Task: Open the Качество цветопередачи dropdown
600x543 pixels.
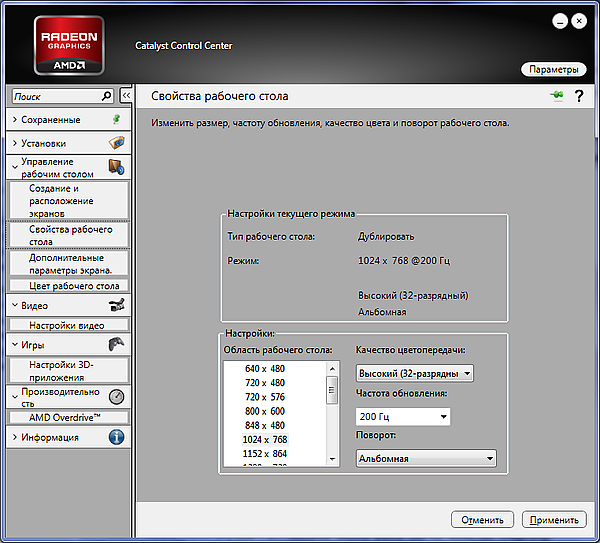Action: tap(415, 373)
